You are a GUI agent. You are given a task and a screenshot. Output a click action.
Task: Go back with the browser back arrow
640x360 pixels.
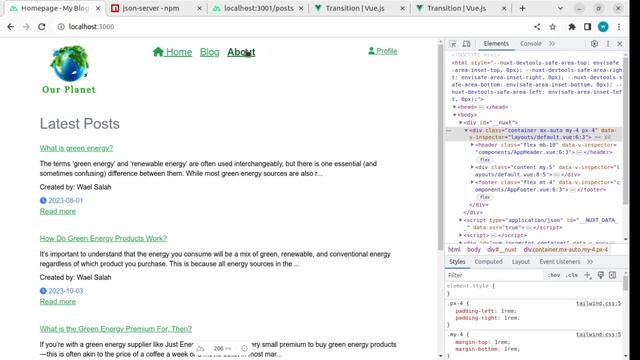point(11,27)
